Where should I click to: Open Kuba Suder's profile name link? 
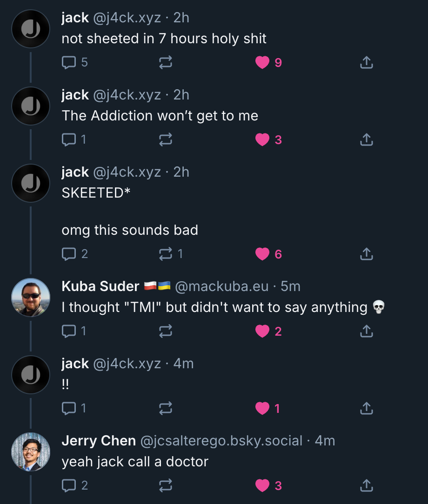pos(100,286)
